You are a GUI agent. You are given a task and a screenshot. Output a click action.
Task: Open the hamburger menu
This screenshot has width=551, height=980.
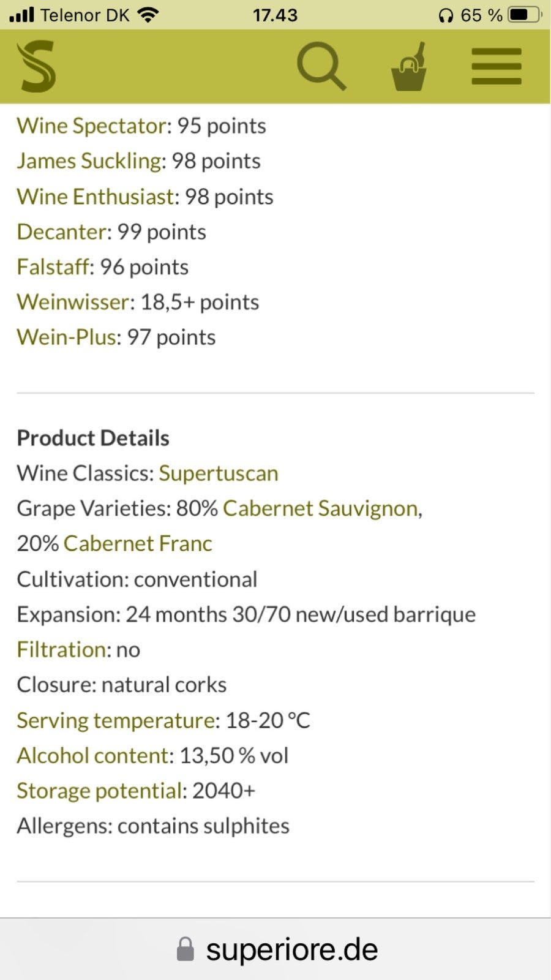[496, 66]
